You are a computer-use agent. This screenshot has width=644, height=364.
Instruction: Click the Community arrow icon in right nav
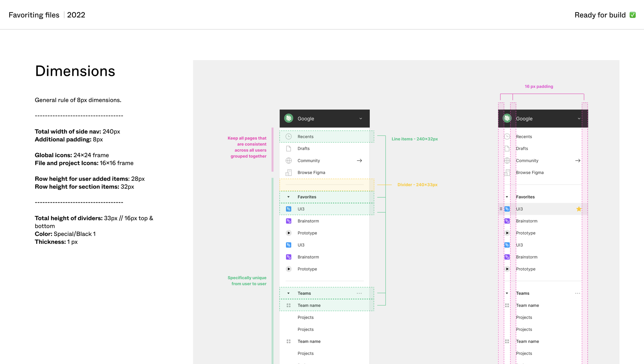coord(578,161)
